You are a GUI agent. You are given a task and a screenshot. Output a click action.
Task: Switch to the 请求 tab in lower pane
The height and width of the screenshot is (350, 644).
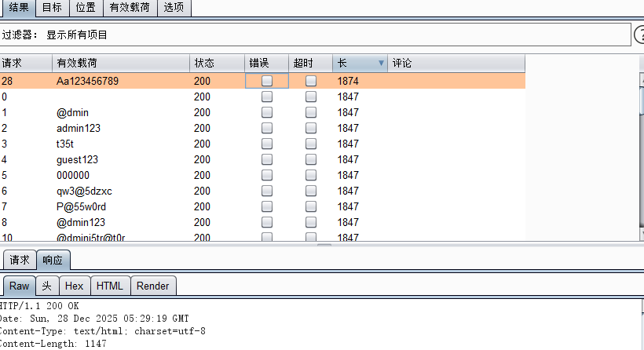(x=20, y=260)
